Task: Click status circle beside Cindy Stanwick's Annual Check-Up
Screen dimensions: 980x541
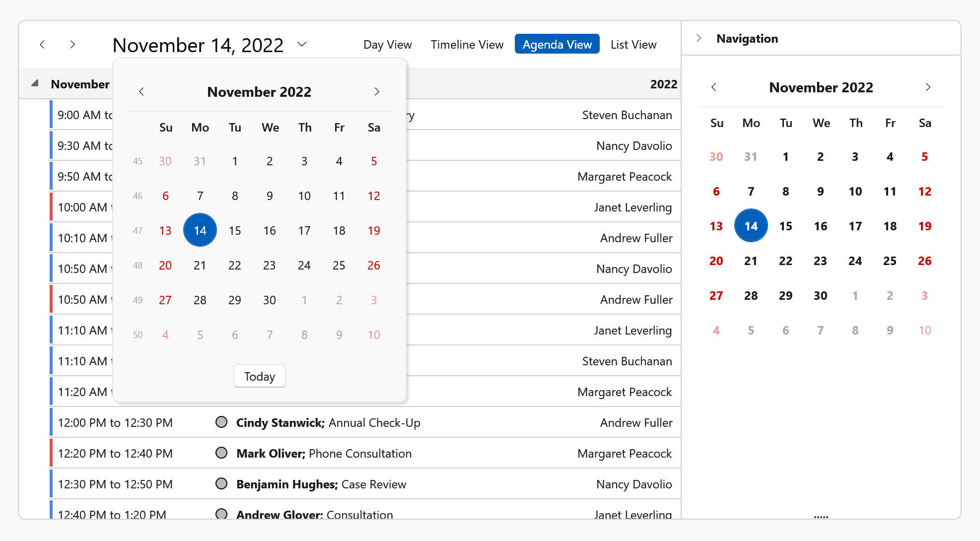Action: coord(221,422)
